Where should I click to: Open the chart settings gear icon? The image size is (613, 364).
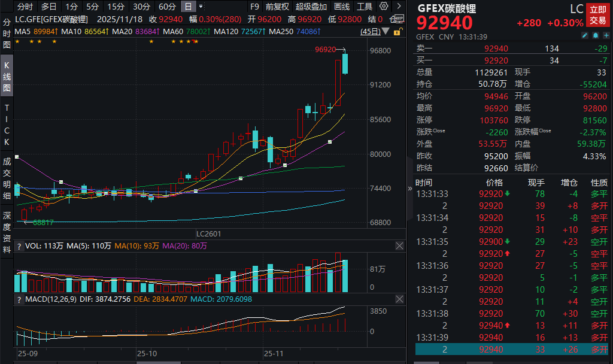pos(383,7)
